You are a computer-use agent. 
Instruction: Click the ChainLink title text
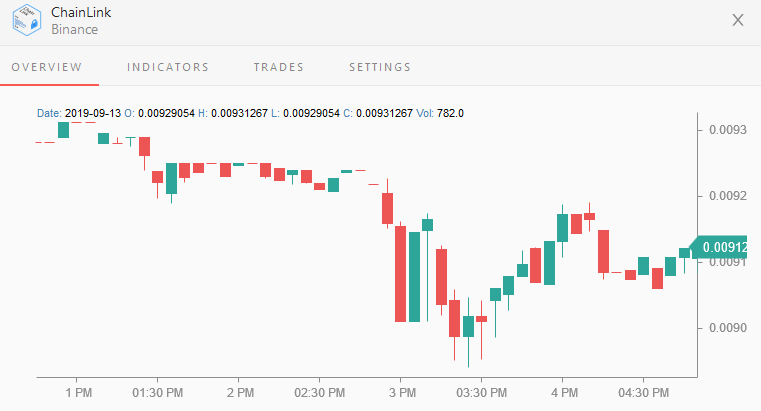point(81,12)
